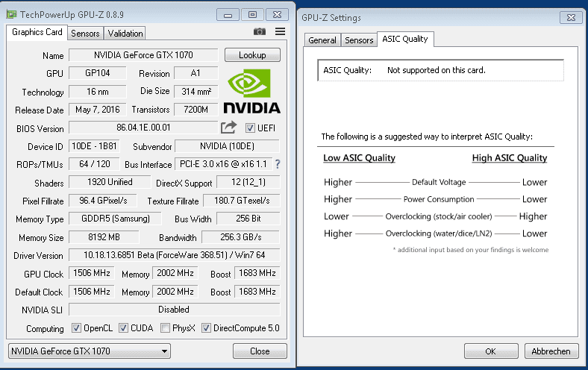This screenshot has height=370, width=588.
Task: Minimize the GPU-Z main window
Action: pos(228,15)
